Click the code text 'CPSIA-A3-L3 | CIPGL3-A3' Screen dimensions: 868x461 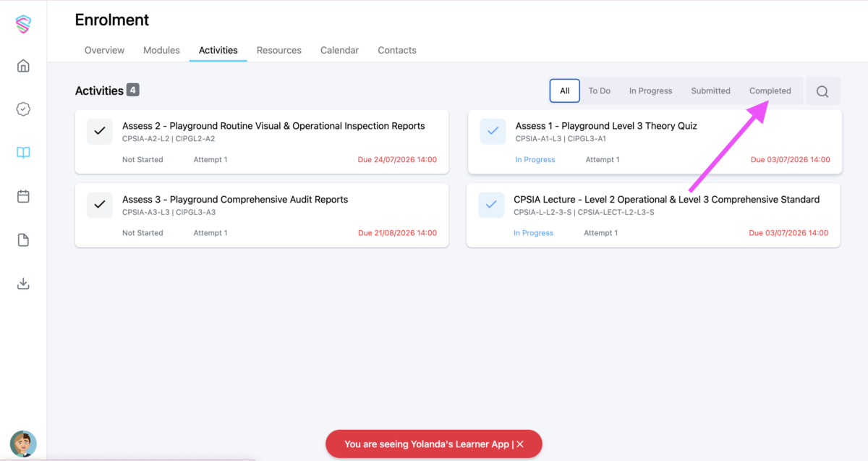tap(169, 213)
